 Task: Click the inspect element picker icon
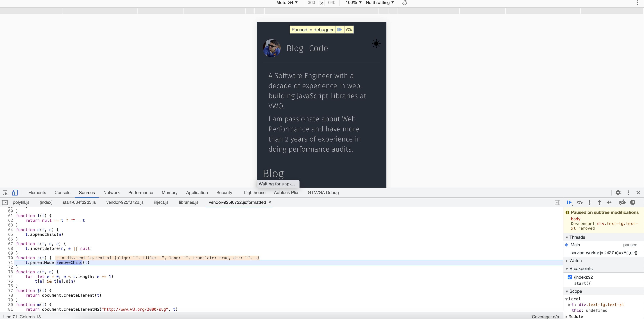tap(5, 193)
